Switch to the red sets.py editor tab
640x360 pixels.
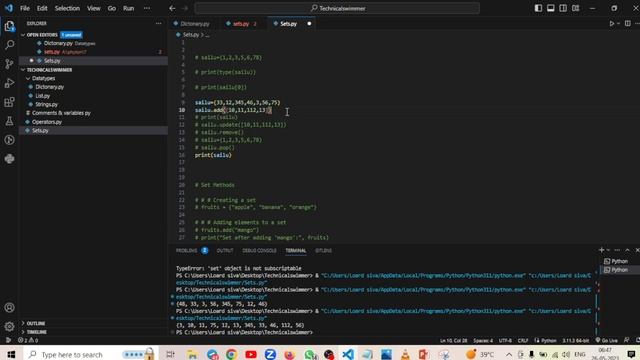(x=242, y=24)
